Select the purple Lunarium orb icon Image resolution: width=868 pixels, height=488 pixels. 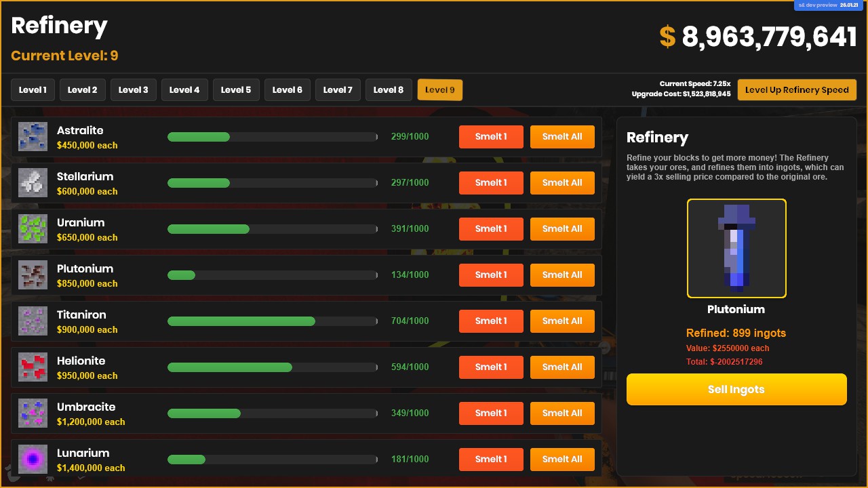coord(33,460)
